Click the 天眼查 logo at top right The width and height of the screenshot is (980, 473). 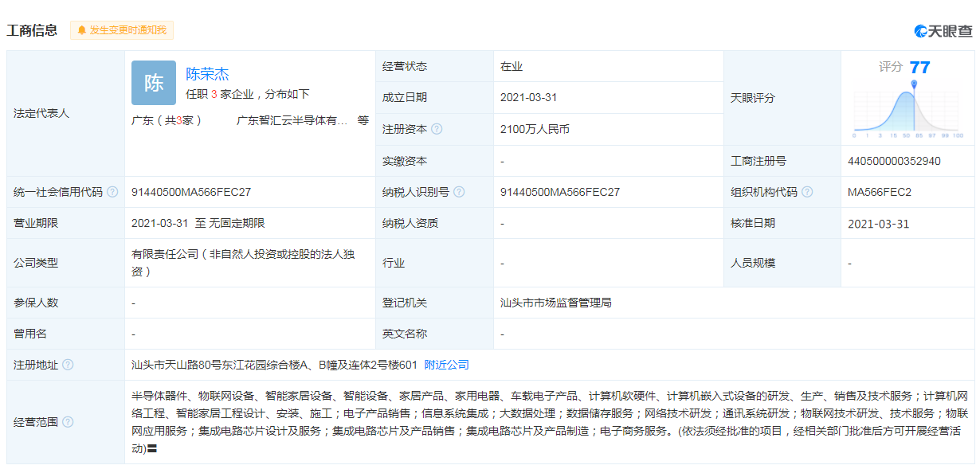[x=943, y=31]
